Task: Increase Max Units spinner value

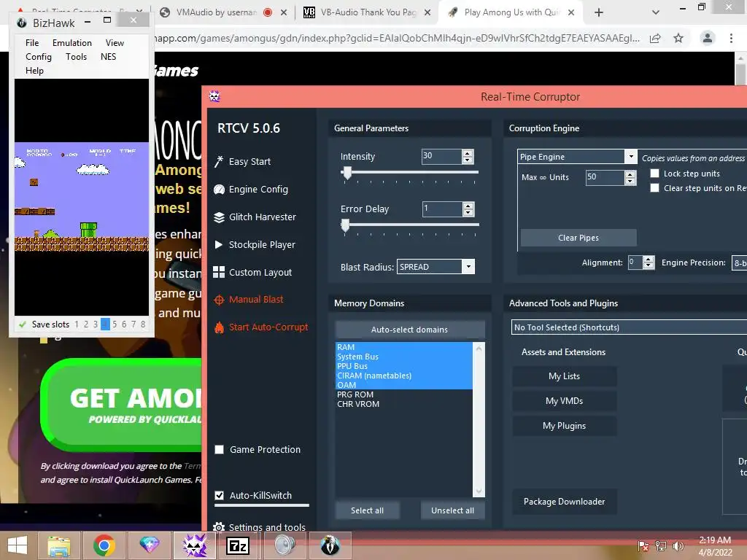Action: pyautogui.click(x=630, y=174)
